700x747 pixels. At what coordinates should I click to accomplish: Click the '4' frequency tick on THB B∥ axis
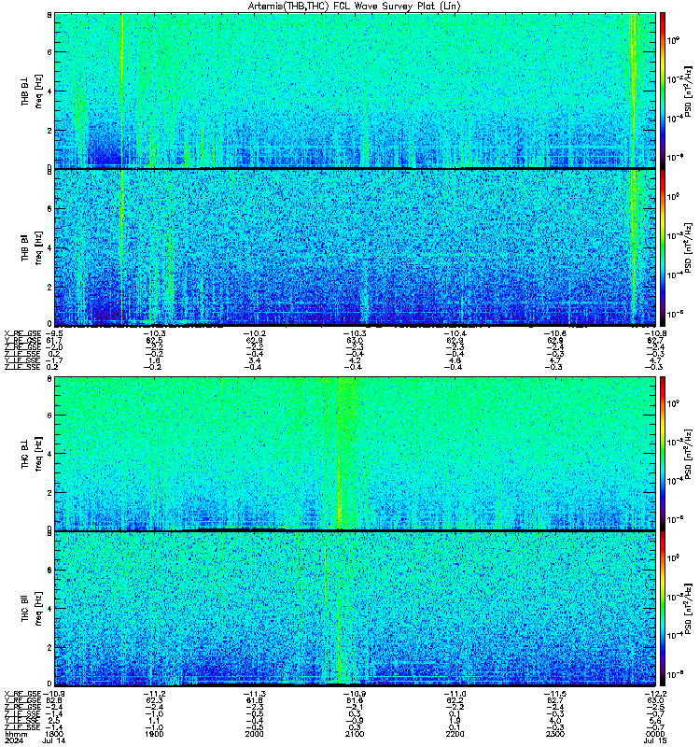click(x=49, y=248)
